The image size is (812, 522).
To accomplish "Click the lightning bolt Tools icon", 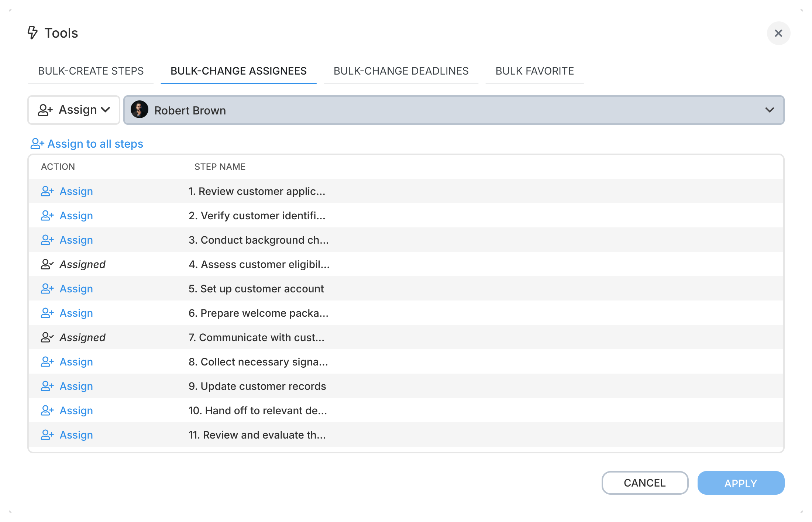I will (x=32, y=33).
